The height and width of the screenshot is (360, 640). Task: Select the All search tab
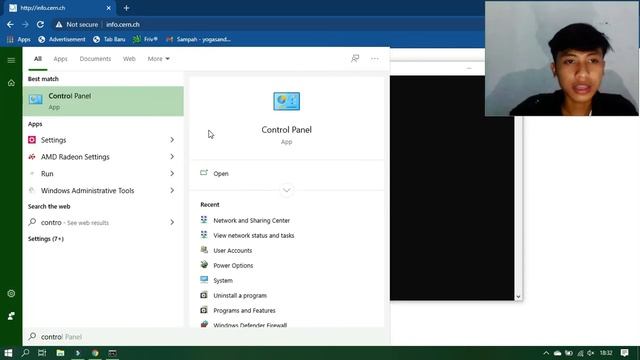(x=38, y=59)
